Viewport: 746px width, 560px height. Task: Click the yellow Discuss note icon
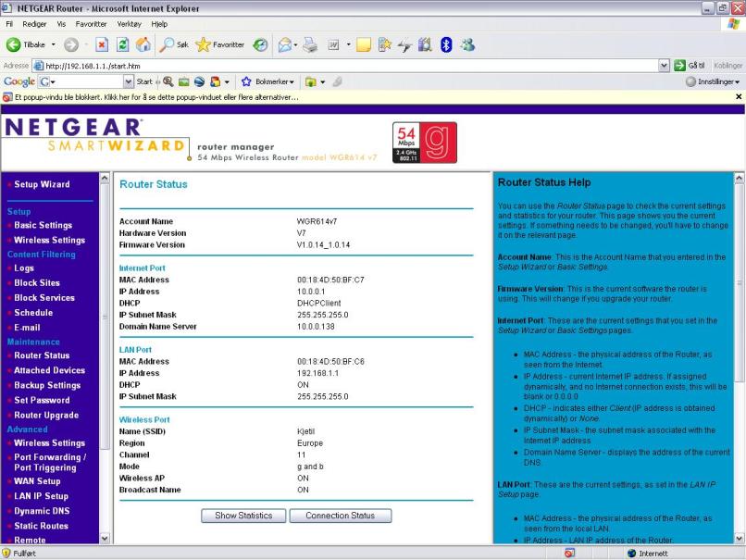pyautogui.click(x=364, y=44)
